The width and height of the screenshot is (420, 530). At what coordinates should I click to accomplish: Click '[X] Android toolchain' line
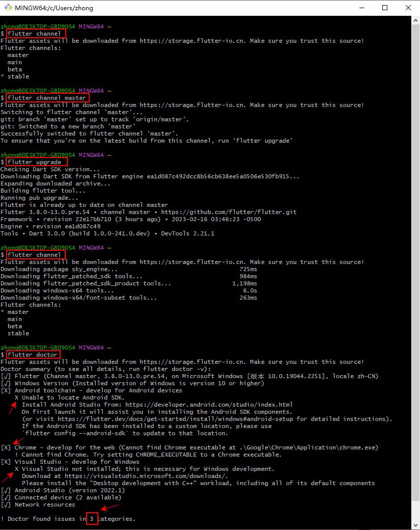click(x=91, y=390)
